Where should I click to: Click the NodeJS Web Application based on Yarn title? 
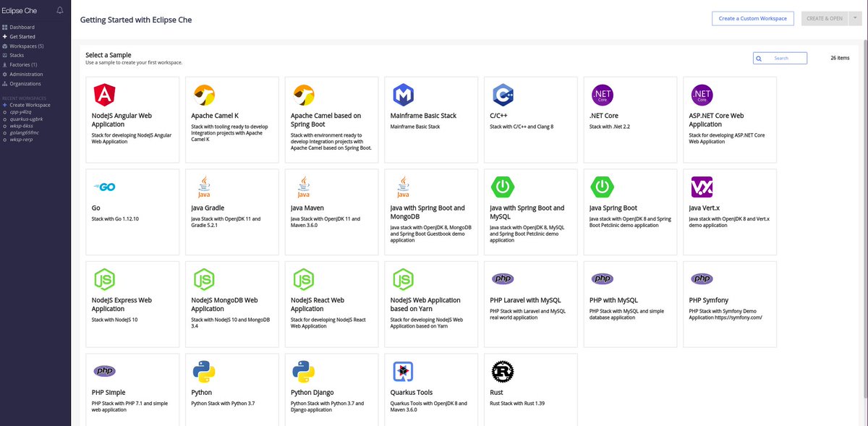pyautogui.click(x=425, y=304)
